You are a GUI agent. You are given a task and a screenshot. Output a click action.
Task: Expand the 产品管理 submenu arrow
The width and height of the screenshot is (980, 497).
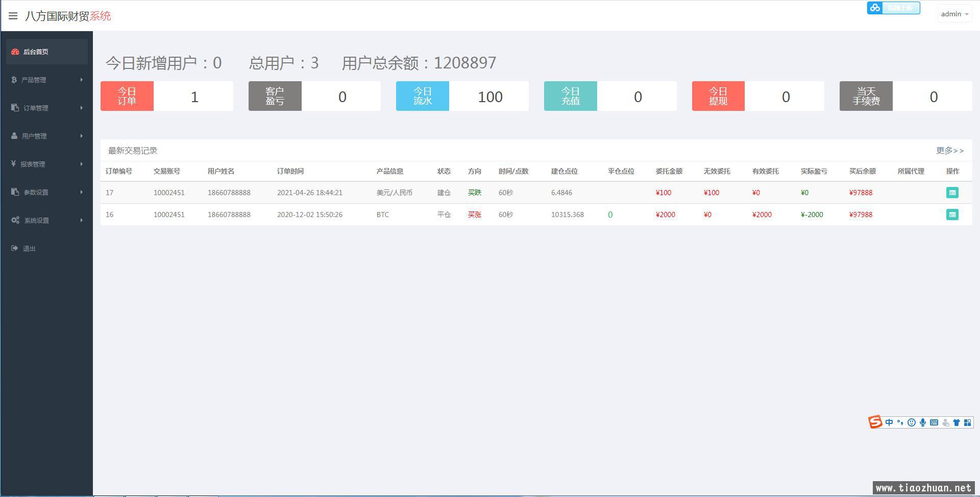coord(81,80)
